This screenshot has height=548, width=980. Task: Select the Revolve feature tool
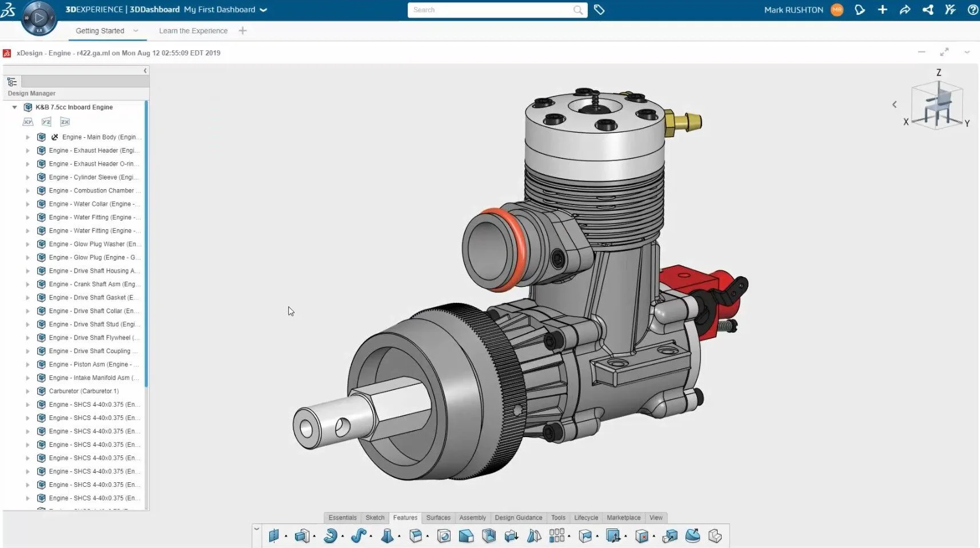(x=330, y=535)
